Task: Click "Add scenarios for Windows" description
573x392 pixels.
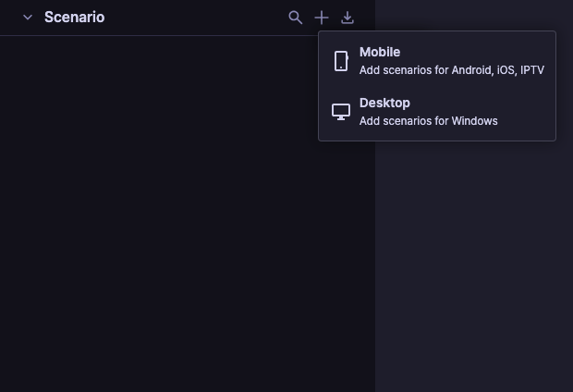Action: point(428,121)
